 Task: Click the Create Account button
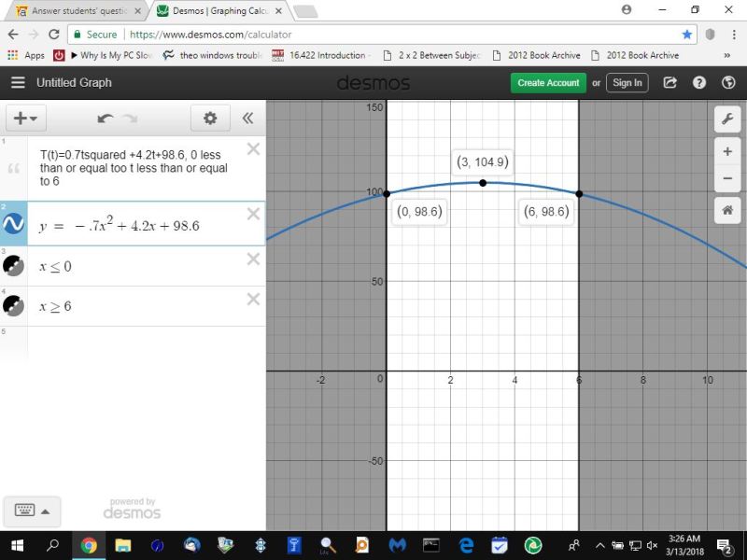coord(548,82)
